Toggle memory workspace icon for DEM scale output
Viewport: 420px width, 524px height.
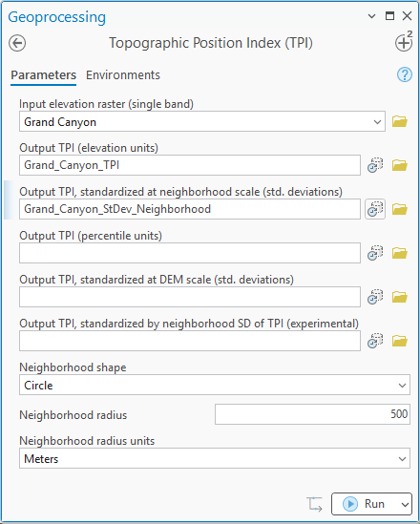tap(375, 297)
